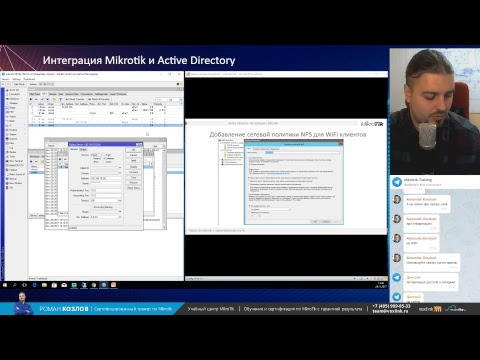Enable selected firewall rule with checkmark icon

point(42,99)
